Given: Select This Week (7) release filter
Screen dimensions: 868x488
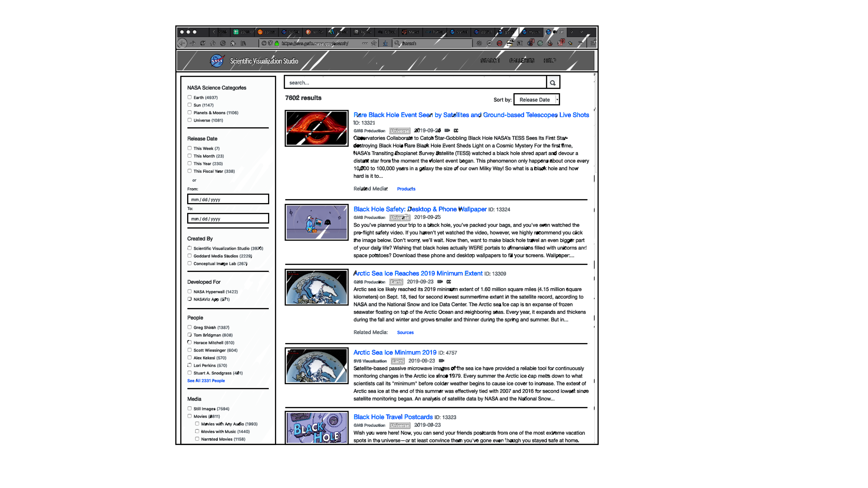Looking at the screenshot, I should click(189, 148).
